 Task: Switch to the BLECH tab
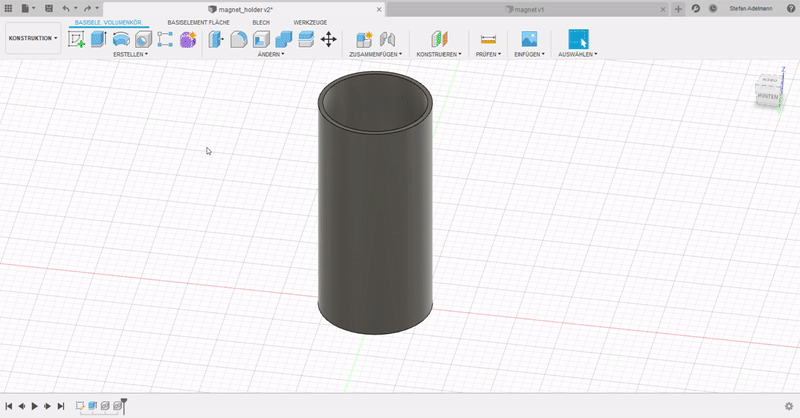pyautogui.click(x=260, y=21)
